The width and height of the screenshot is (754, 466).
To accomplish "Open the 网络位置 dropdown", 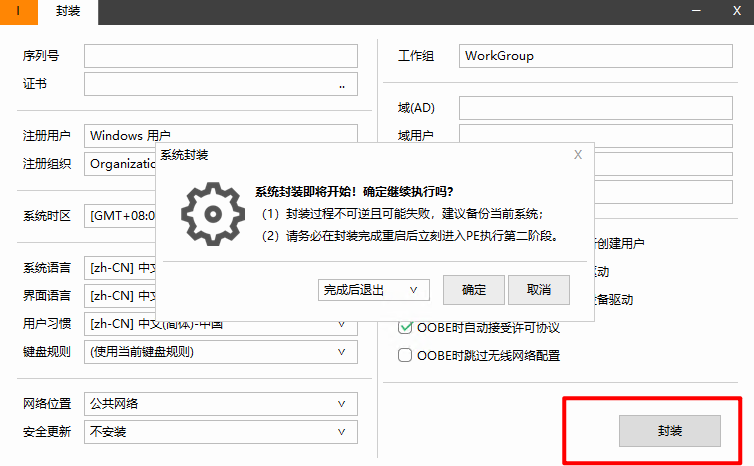I will click(220, 404).
